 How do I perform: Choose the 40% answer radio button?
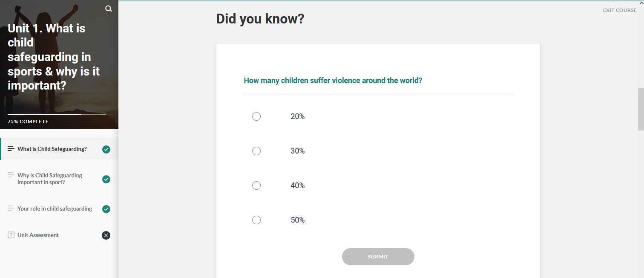point(256,185)
